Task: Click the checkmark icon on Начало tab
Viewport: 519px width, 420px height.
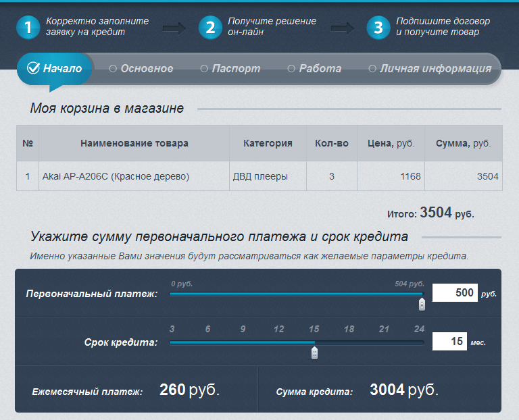Action: (x=33, y=68)
